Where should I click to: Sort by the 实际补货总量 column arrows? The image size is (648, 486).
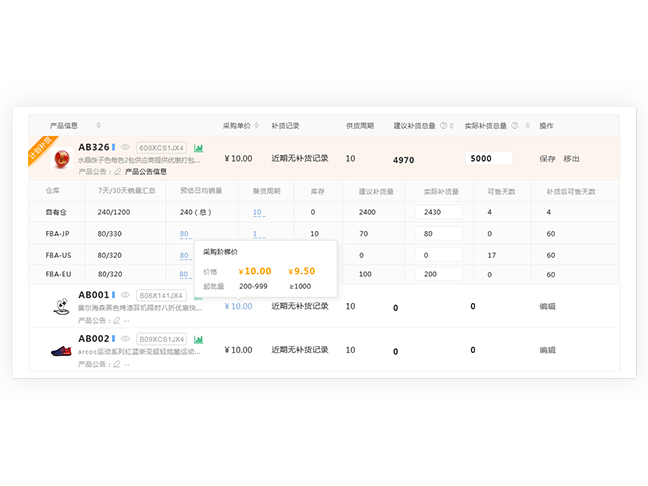coord(525,126)
